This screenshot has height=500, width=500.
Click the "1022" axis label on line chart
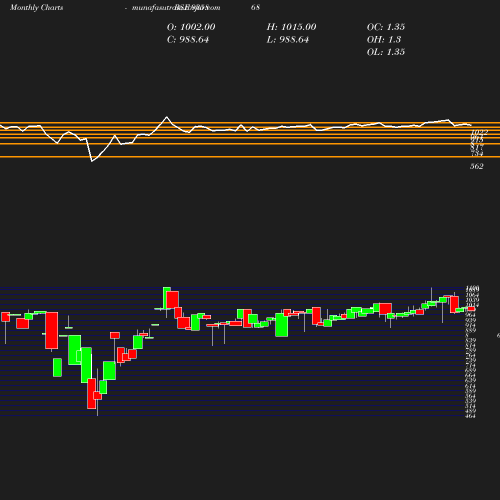pos(479,132)
